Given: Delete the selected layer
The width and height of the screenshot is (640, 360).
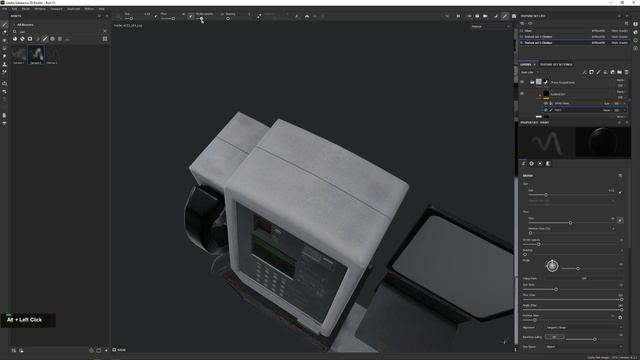Looking at the screenshot, I should [x=627, y=72].
